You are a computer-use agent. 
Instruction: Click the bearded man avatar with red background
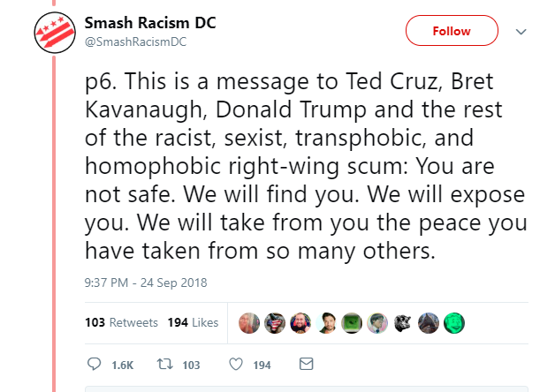click(300, 323)
